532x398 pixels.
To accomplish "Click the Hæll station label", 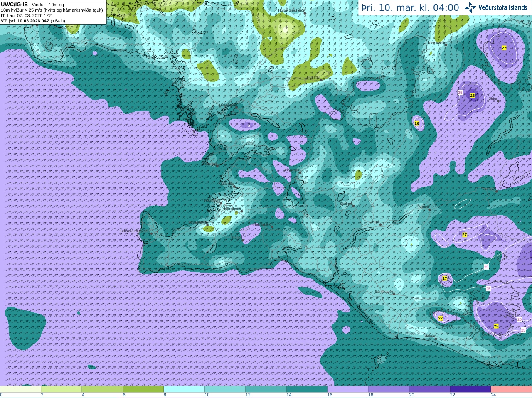I will click(376, 222).
